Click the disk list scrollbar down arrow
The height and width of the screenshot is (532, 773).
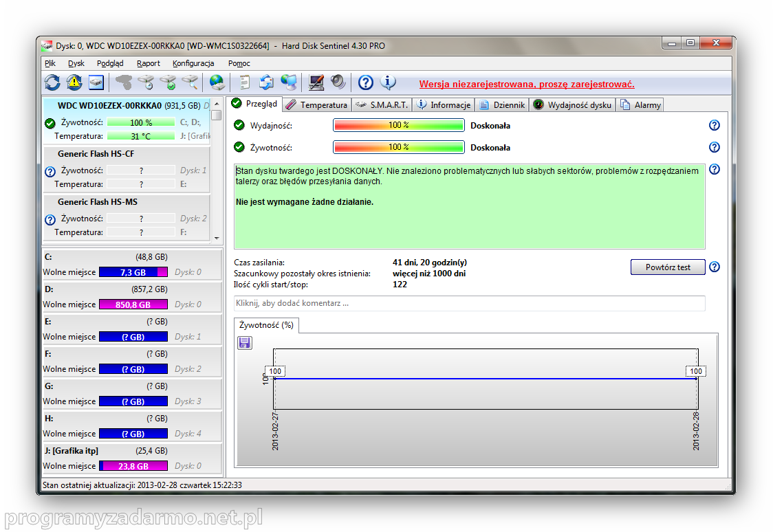click(217, 239)
